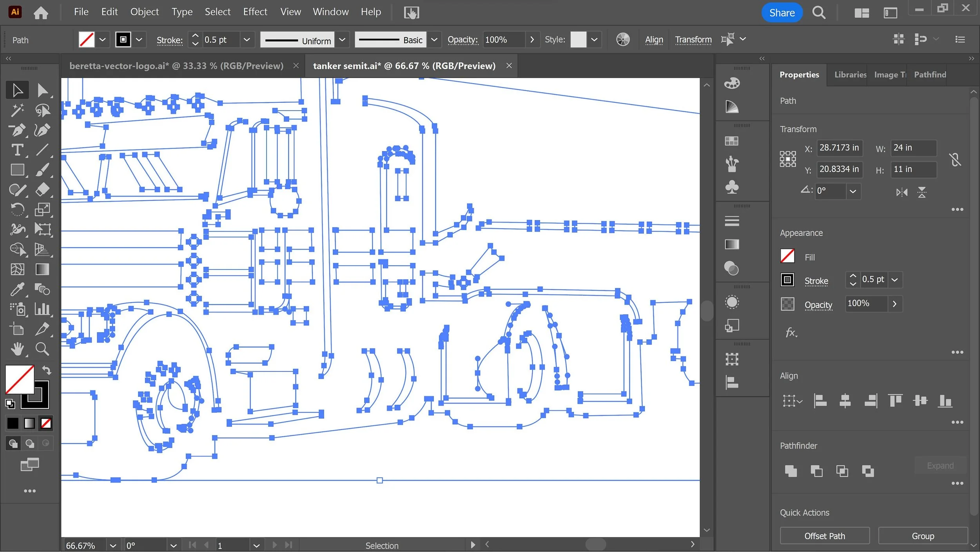Open the Effect menu

click(x=255, y=12)
